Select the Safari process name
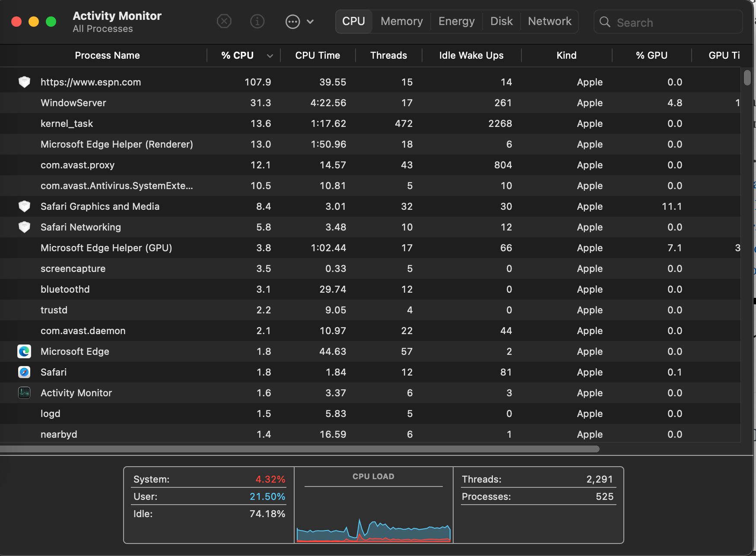The width and height of the screenshot is (756, 556). (54, 372)
